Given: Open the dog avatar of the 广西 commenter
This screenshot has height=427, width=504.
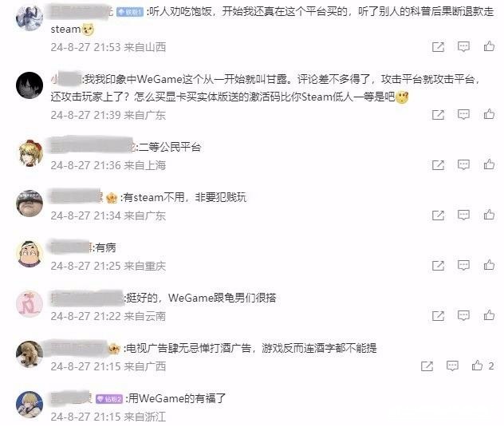Looking at the screenshot, I should tap(30, 354).
